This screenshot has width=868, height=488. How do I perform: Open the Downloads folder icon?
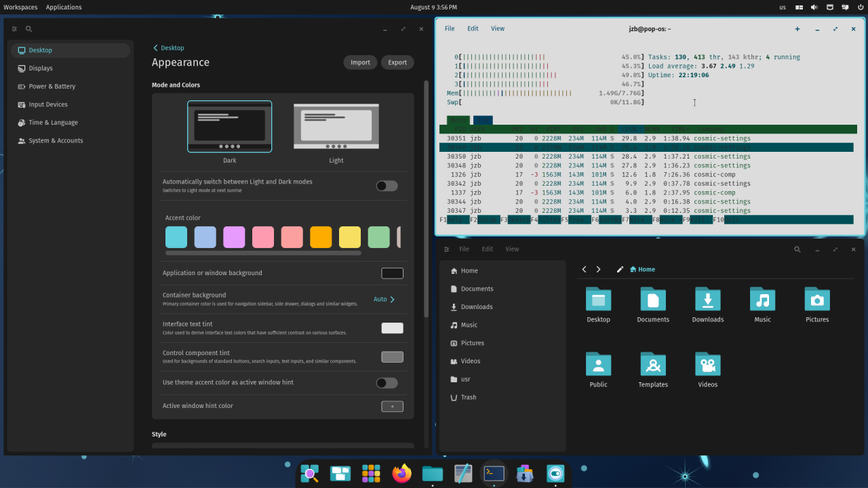pyautogui.click(x=707, y=300)
